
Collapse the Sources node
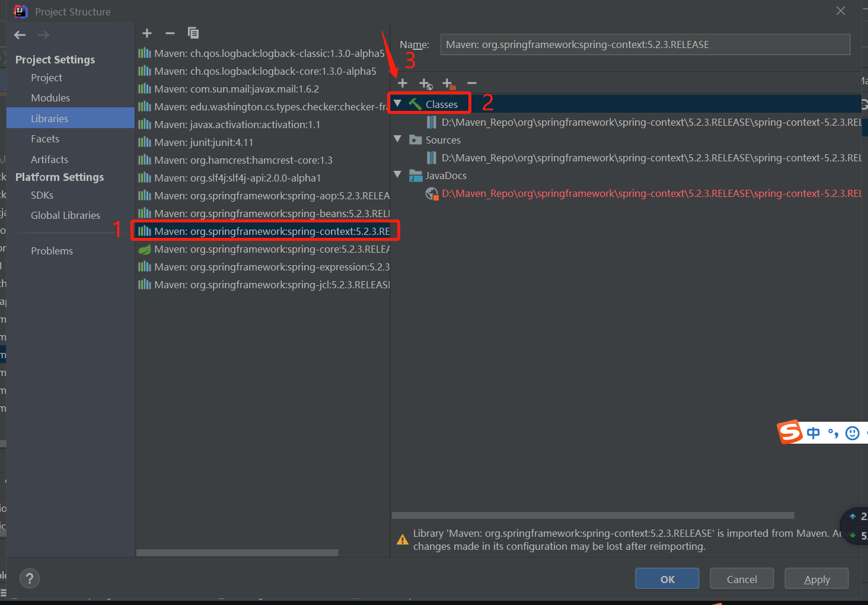point(398,139)
